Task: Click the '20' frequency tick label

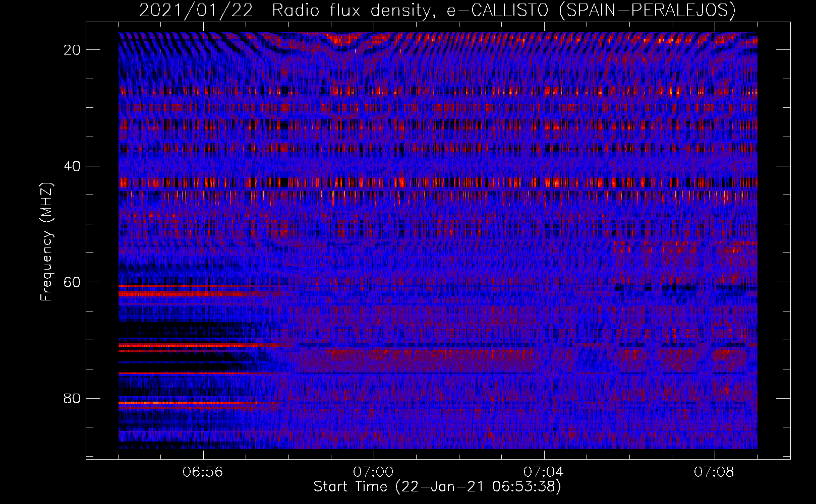Action: [x=72, y=50]
